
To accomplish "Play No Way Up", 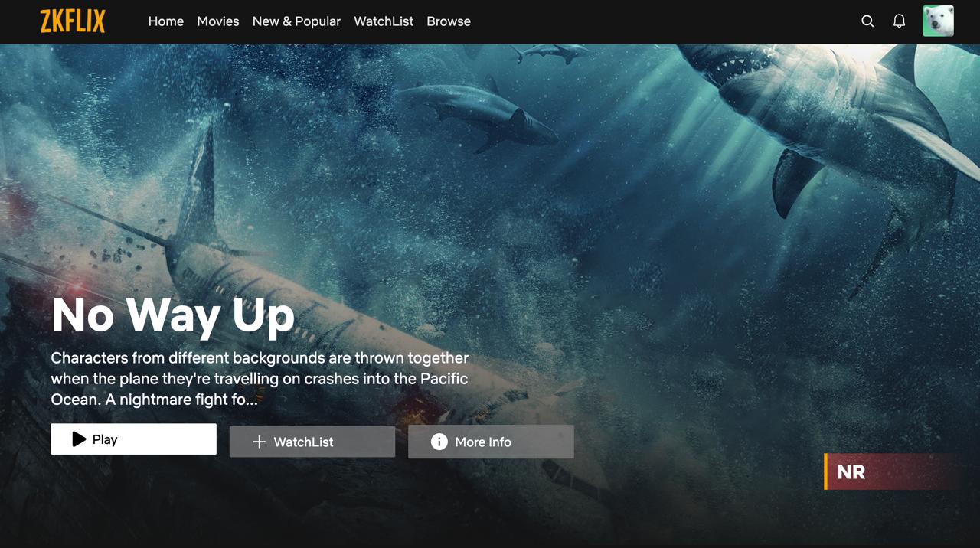I will pyautogui.click(x=133, y=439).
